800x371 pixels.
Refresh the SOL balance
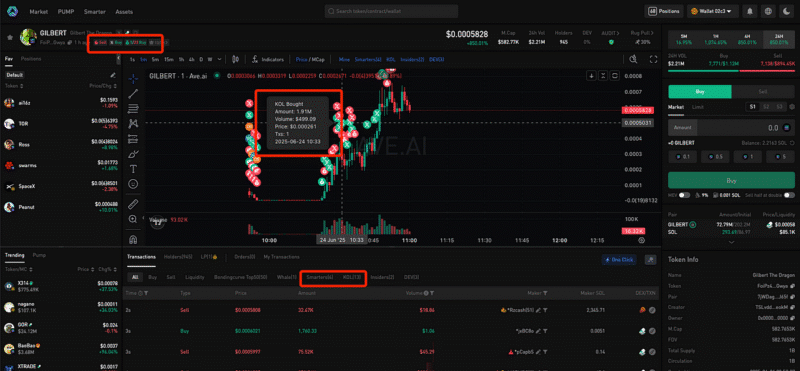(x=792, y=144)
